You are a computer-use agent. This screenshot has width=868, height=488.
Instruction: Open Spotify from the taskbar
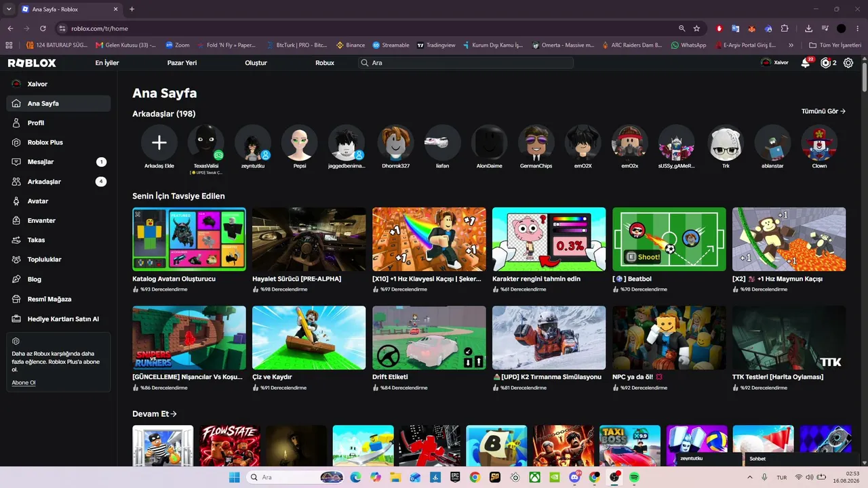634,477
